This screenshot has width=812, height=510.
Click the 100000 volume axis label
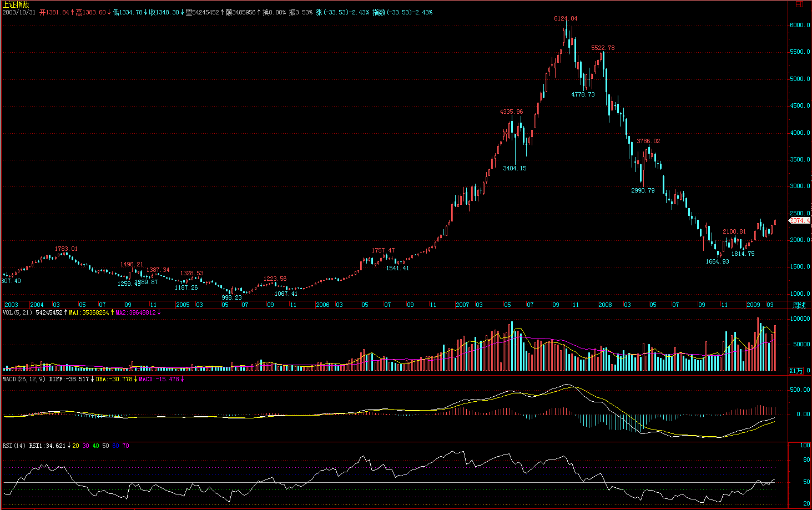(x=800, y=319)
